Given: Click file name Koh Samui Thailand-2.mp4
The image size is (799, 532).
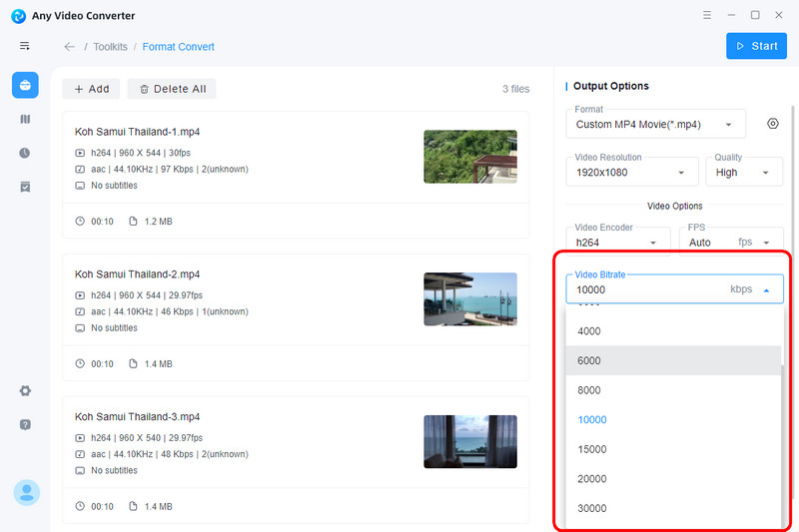Looking at the screenshot, I should click(137, 274).
